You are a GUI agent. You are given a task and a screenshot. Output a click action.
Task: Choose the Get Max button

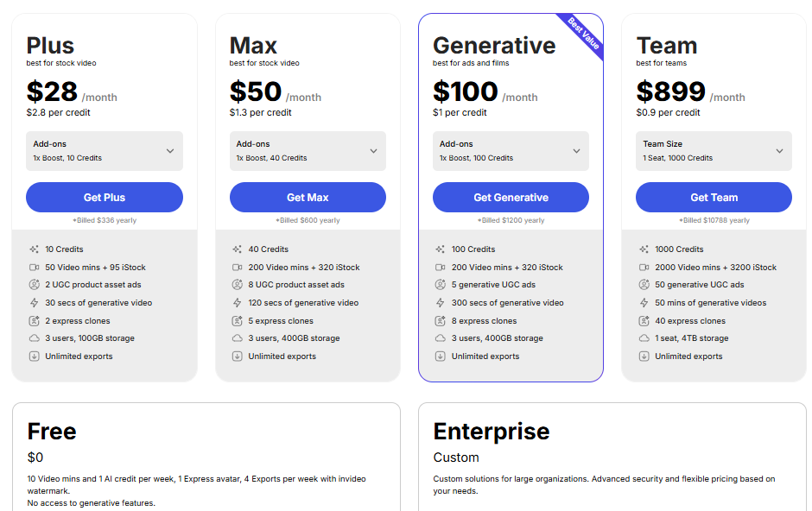click(308, 197)
